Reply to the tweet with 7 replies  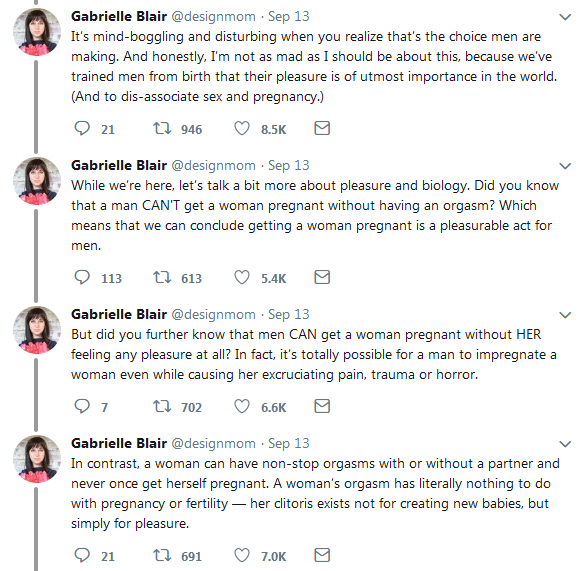[x=82, y=406]
